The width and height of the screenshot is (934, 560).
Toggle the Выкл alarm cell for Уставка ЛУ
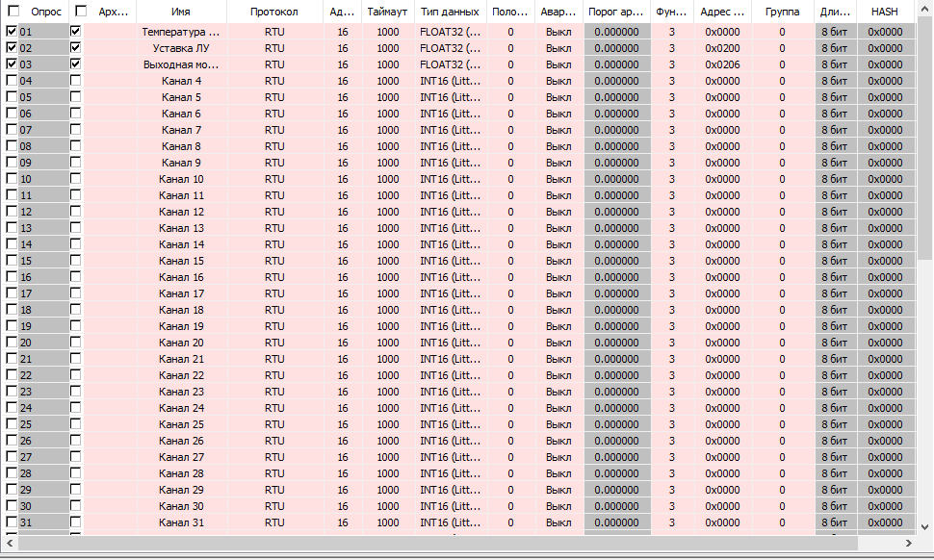click(558, 48)
